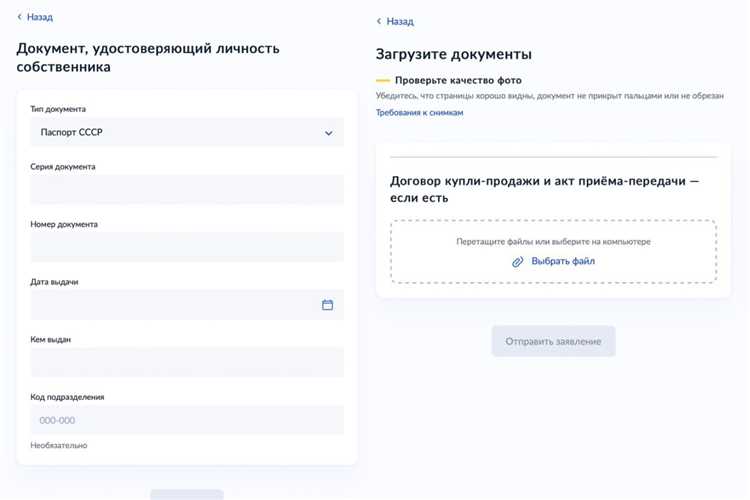Click the Тип документа label text
The height and width of the screenshot is (500, 750).
pyautogui.click(x=58, y=109)
